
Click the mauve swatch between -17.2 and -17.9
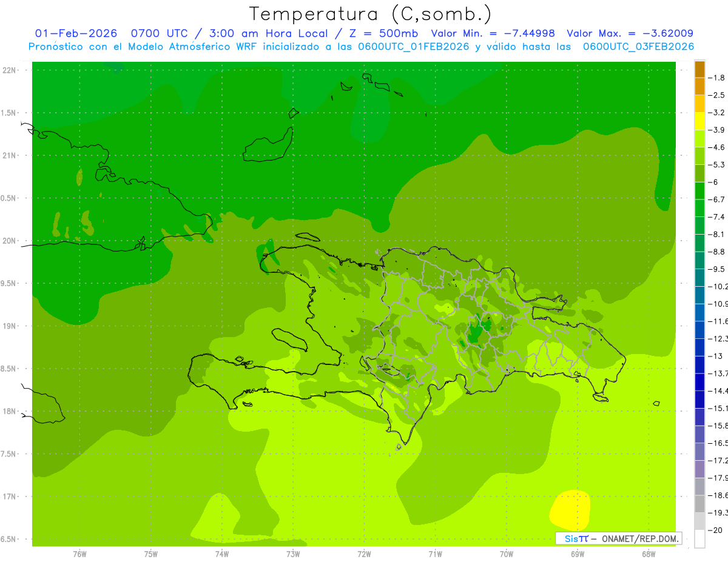699,469
